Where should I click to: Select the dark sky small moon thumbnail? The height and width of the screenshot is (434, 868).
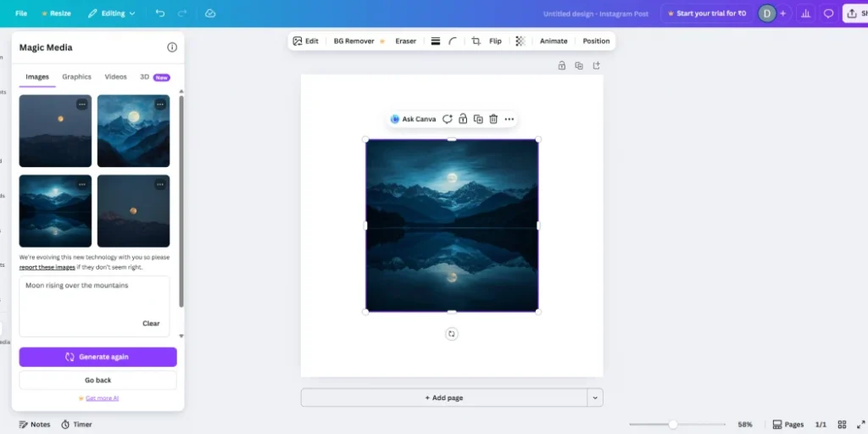pyautogui.click(x=55, y=131)
